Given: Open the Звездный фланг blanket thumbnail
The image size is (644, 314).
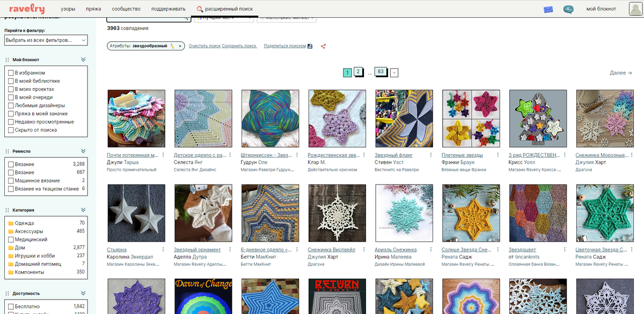Looking at the screenshot, I should (x=405, y=119).
